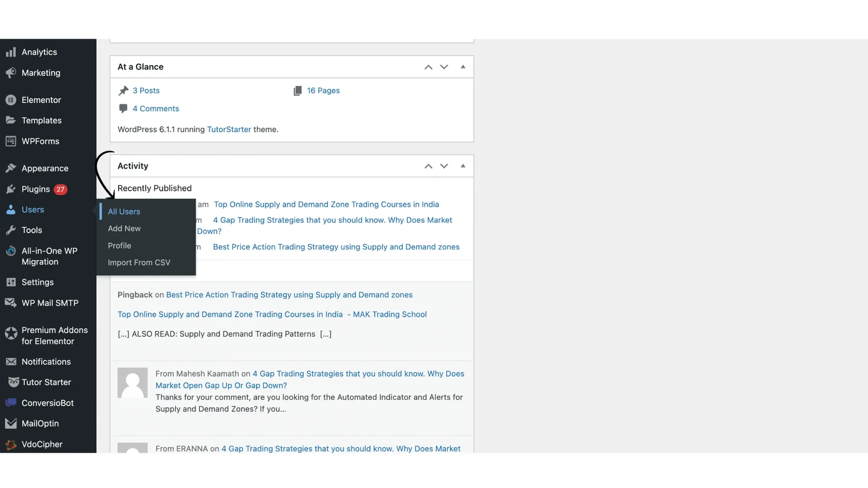868x488 pixels.
Task: Select Add New in Users submenu
Action: 124,229
